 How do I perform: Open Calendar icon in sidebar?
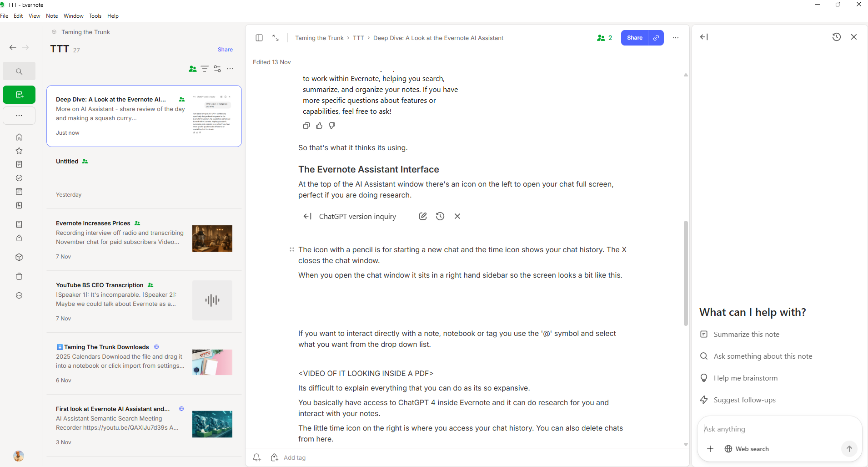pos(19,192)
